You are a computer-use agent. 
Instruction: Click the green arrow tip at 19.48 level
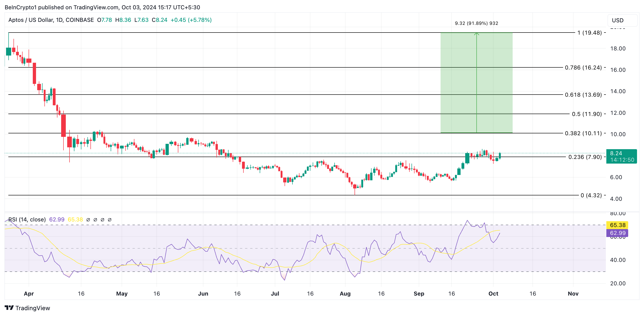(x=477, y=33)
